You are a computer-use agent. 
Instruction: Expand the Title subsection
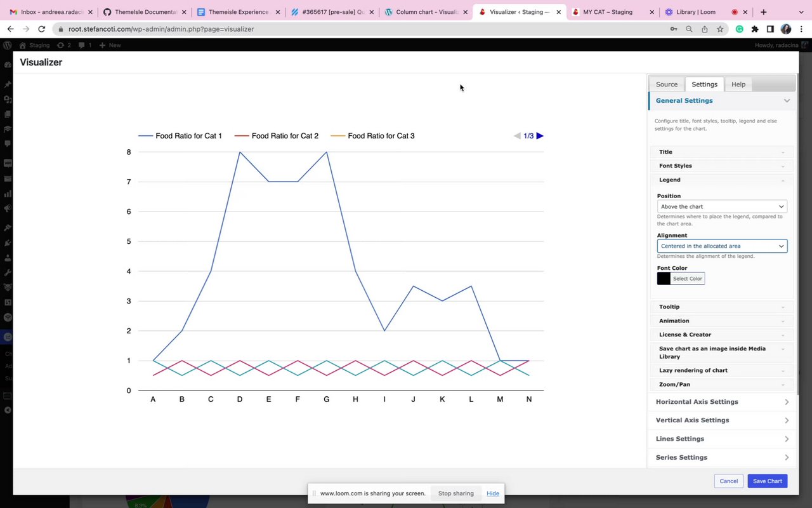[722, 152]
